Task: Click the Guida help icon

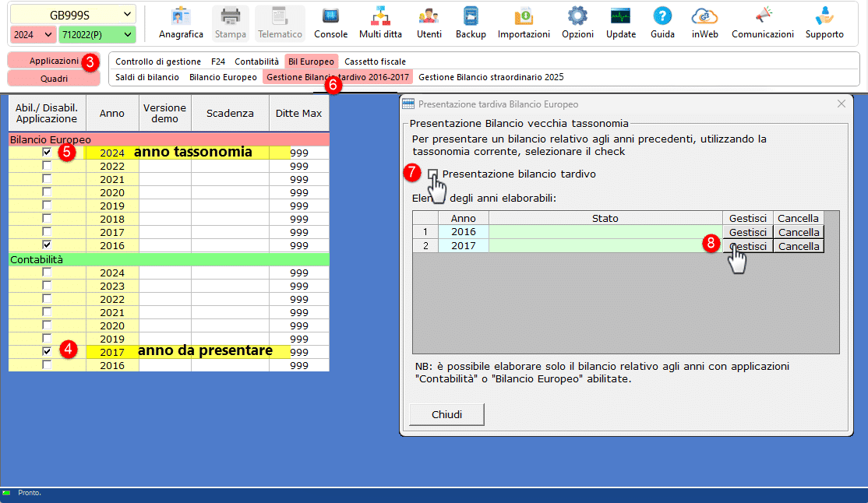Action: [662, 23]
